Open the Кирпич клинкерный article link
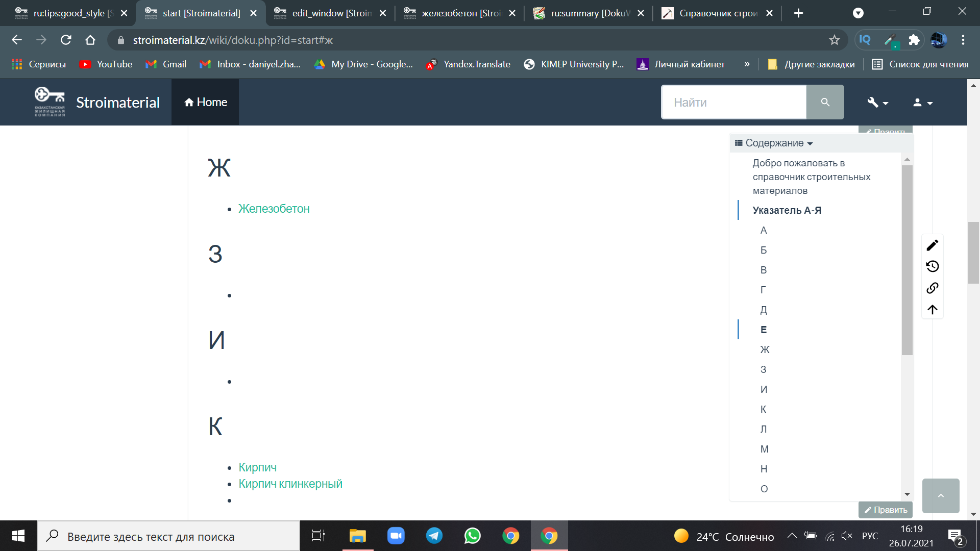 click(290, 484)
